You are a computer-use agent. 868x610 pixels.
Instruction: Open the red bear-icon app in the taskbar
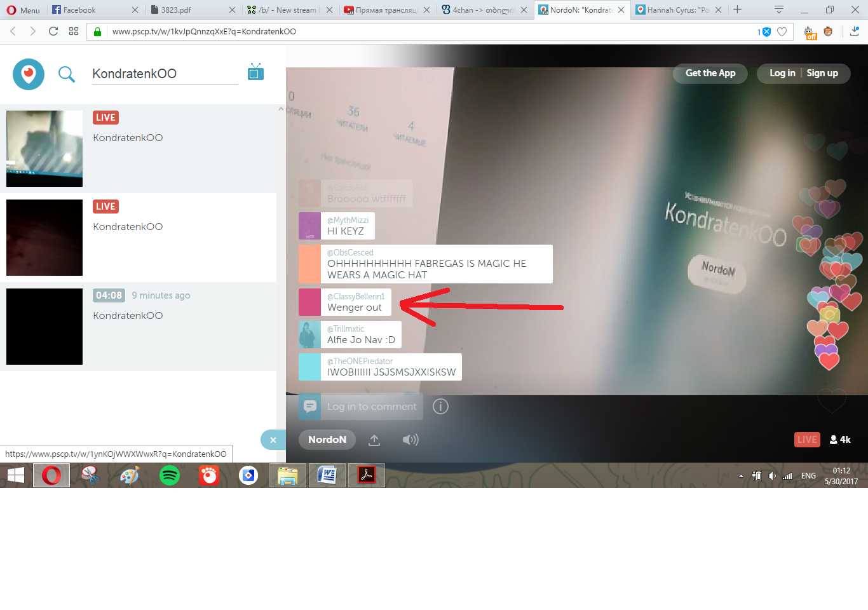pyautogui.click(x=209, y=475)
